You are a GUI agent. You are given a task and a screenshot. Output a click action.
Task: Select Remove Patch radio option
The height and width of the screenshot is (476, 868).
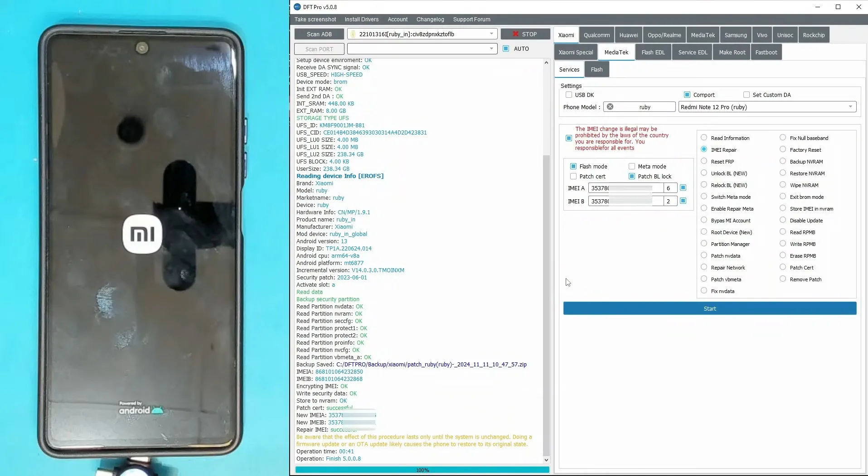point(783,279)
